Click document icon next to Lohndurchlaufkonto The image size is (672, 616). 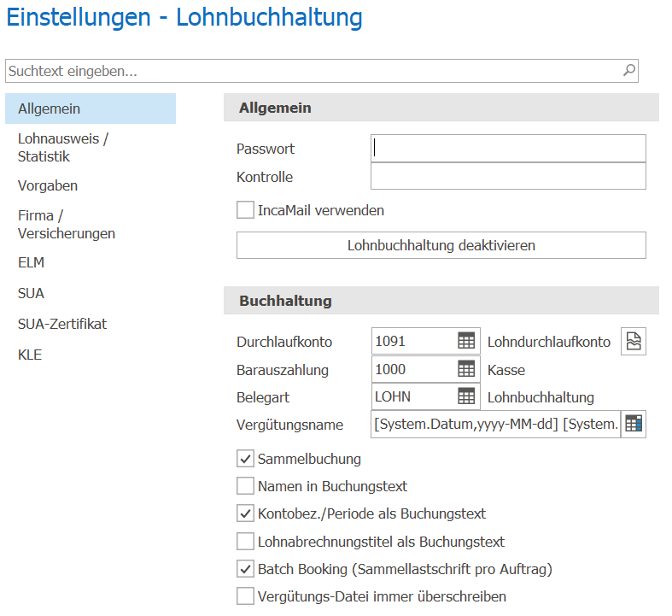[634, 341]
